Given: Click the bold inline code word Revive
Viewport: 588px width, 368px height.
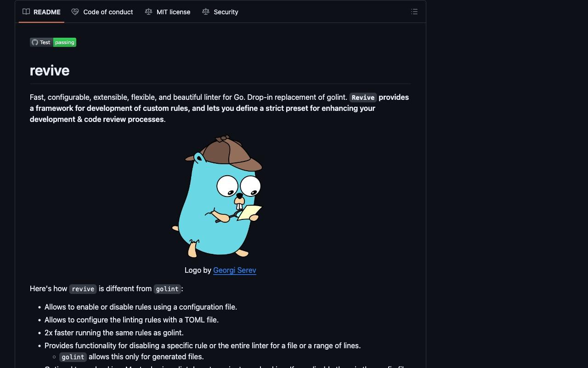Looking at the screenshot, I should point(363,98).
